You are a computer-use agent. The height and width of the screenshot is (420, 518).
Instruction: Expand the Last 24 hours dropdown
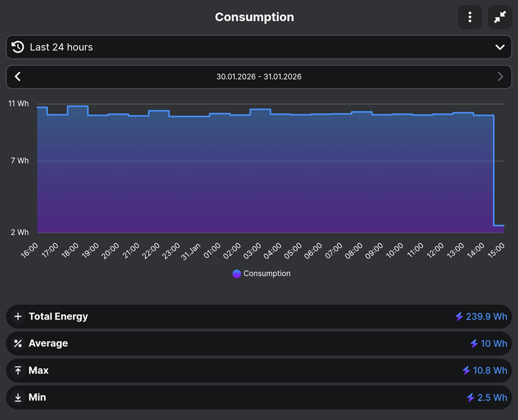click(259, 47)
